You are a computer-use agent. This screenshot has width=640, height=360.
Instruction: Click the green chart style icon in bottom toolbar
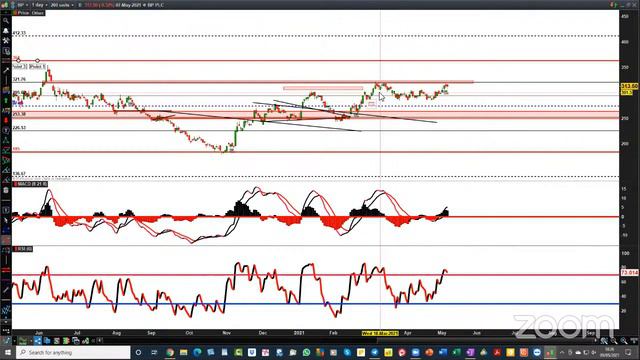(x=22, y=341)
